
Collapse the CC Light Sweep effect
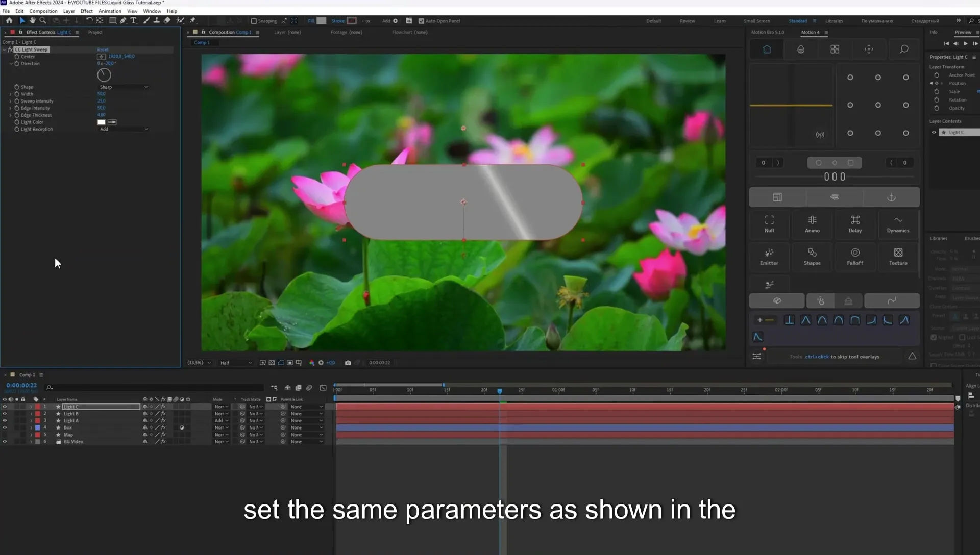click(x=5, y=50)
